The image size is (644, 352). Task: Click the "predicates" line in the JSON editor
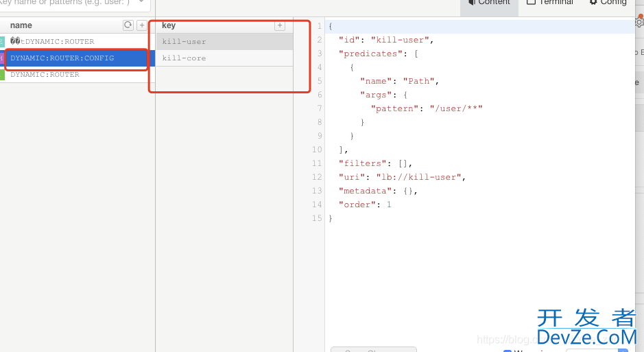click(379, 54)
